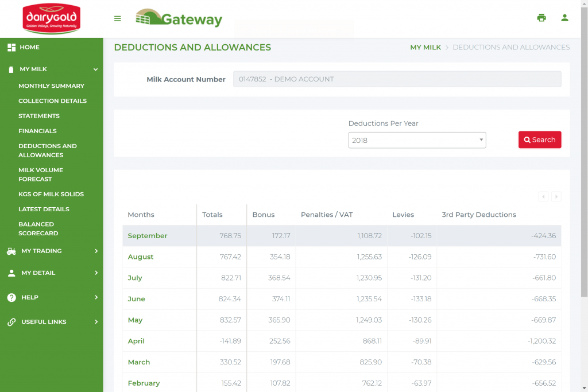Expand the Help submenu chevron
The image size is (588, 392).
pos(96,297)
